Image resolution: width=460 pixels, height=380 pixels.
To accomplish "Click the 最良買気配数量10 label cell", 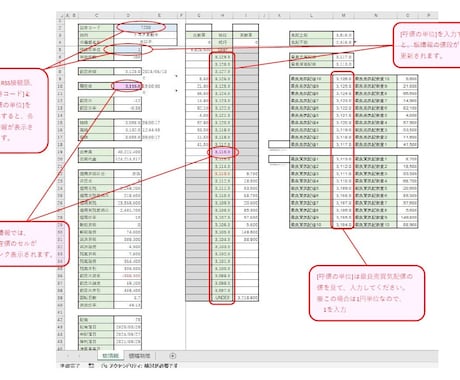I will (375, 225).
